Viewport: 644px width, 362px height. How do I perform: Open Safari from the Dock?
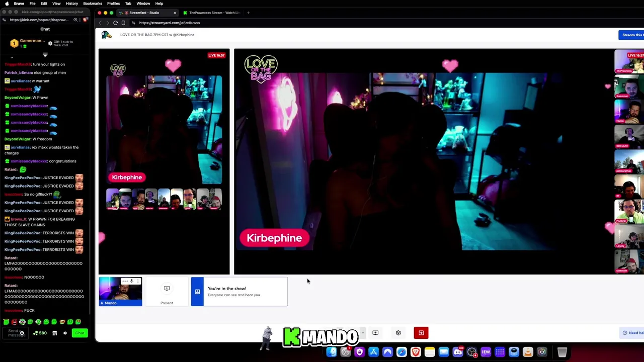point(401,352)
